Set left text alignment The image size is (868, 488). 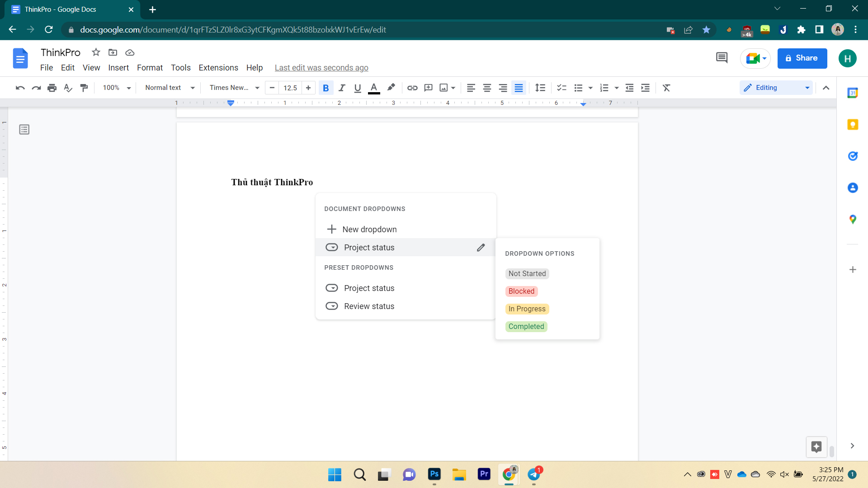coord(471,88)
